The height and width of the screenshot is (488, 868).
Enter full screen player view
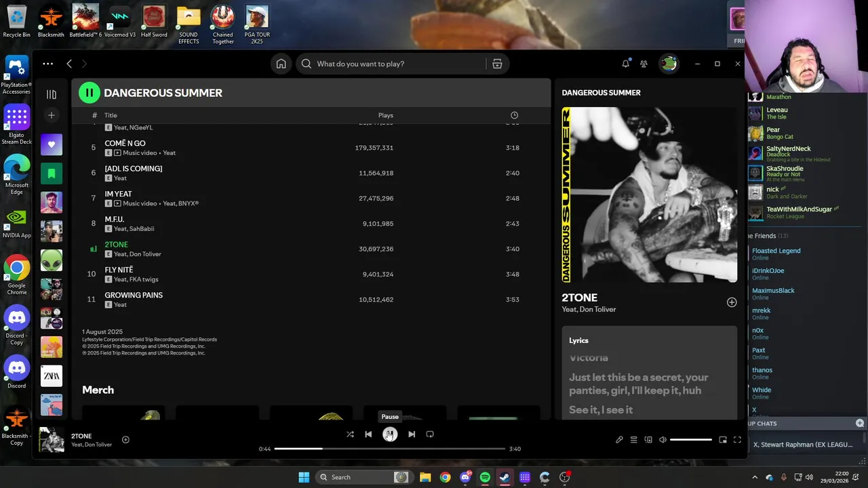(737, 440)
